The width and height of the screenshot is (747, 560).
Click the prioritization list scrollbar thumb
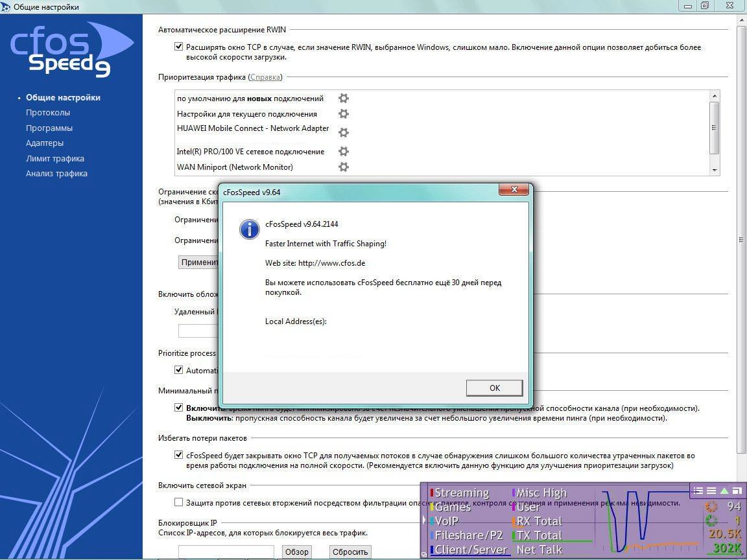(714, 128)
